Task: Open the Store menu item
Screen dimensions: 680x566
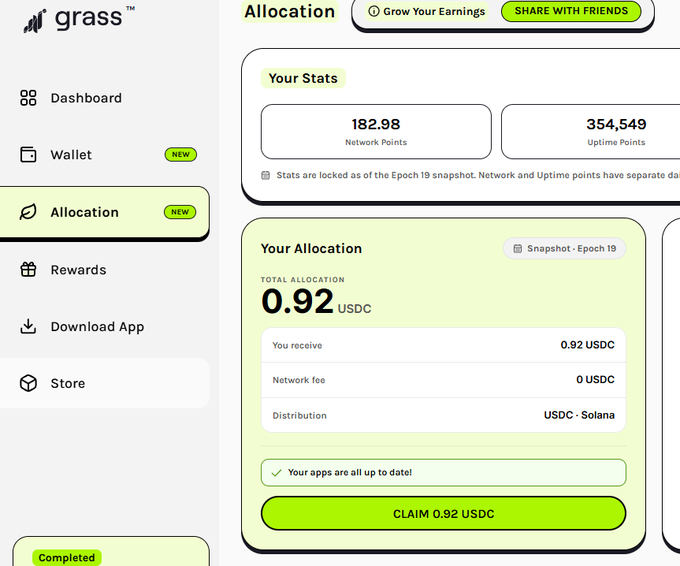Action: click(x=105, y=383)
